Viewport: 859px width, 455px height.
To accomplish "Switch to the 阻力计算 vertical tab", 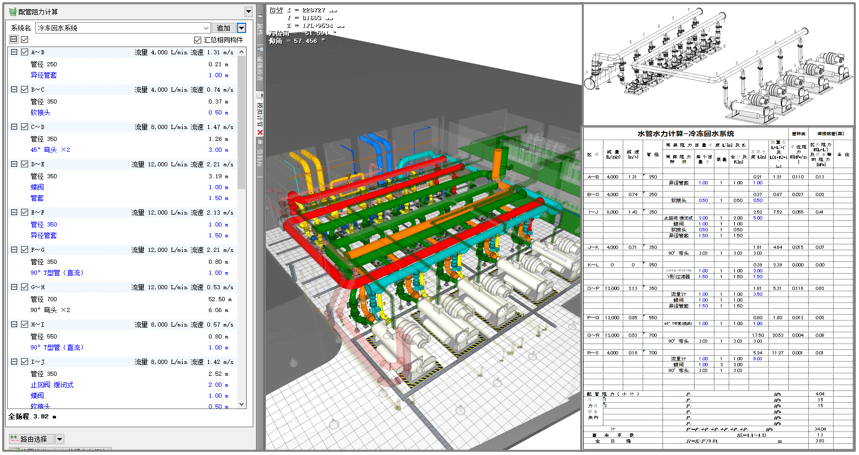I will pyautogui.click(x=260, y=108).
